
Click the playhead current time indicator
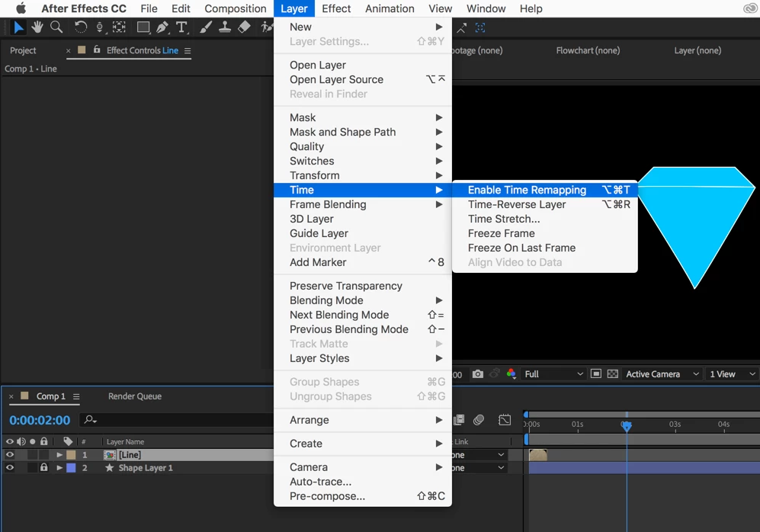[x=627, y=426]
